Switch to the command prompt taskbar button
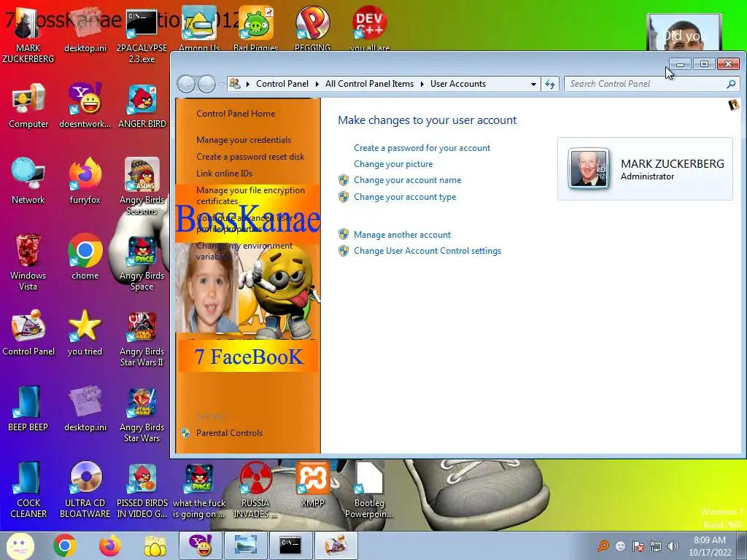 (290, 545)
